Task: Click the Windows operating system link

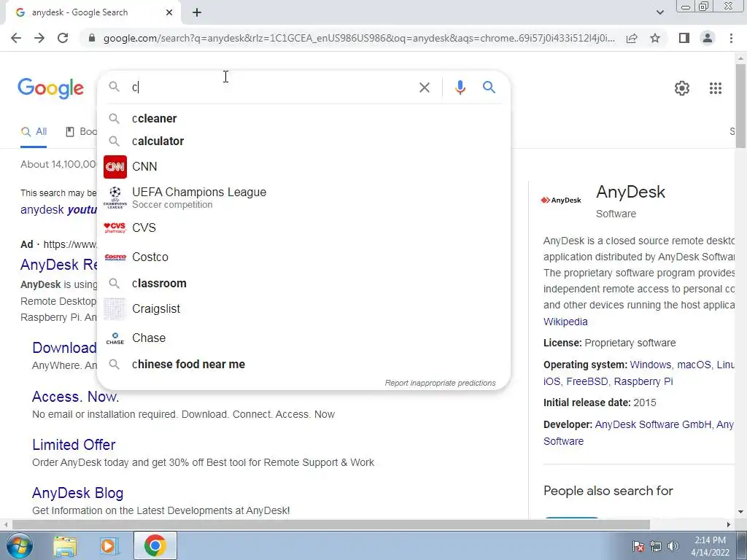Action: tap(650, 365)
